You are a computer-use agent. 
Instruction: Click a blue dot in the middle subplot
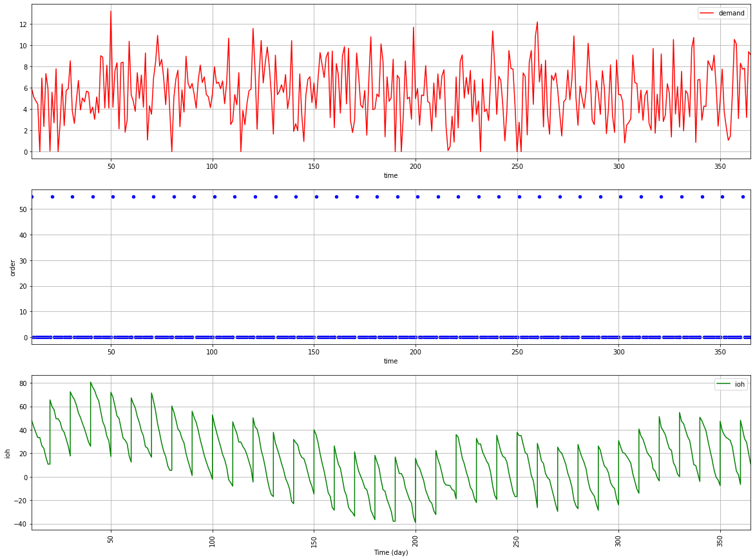tap(377, 197)
